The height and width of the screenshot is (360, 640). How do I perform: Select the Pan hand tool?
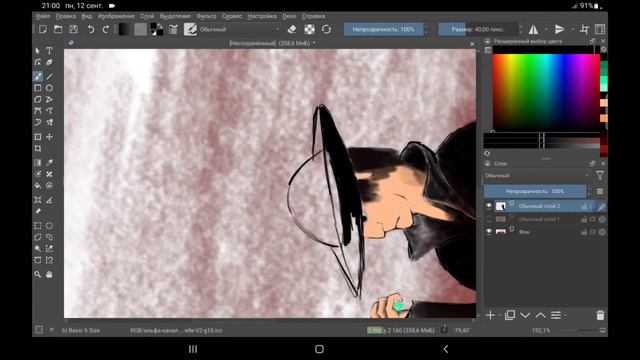tap(49, 274)
